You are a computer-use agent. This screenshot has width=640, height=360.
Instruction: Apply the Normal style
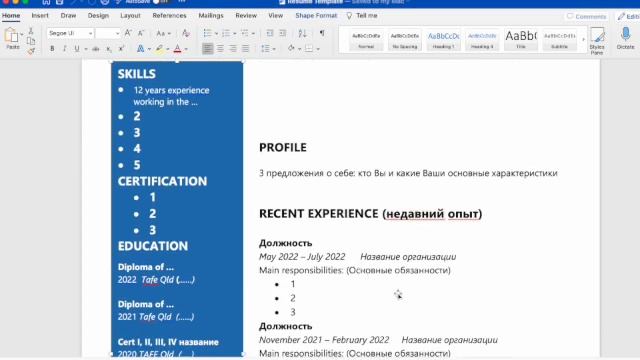pos(366,40)
